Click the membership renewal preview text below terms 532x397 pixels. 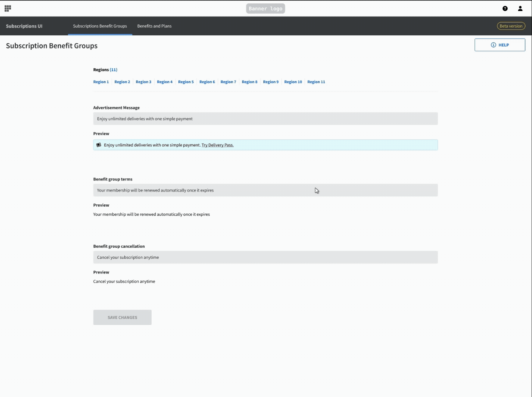pos(152,214)
